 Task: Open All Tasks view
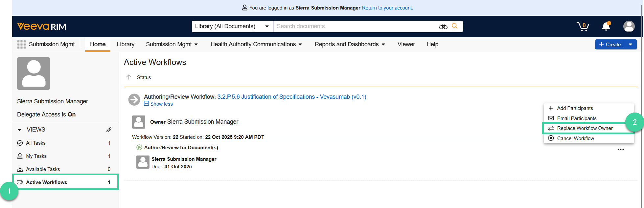point(65,143)
